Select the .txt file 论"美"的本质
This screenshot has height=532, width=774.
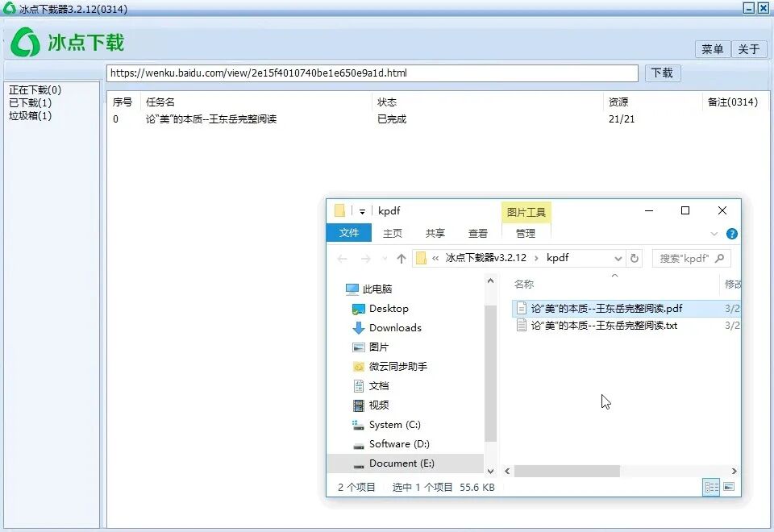pyautogui.click(x=604, y=325)
